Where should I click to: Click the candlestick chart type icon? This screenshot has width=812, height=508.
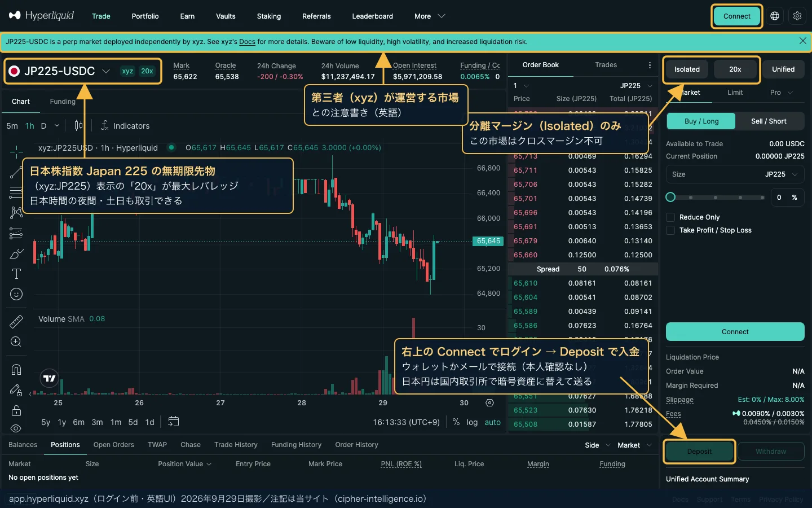78,126
